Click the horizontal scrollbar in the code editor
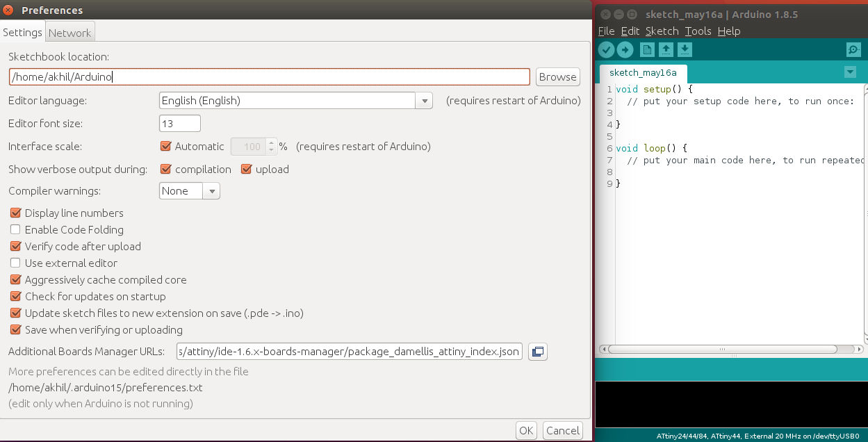The image size is (868, 442). [x=723, y=349]
